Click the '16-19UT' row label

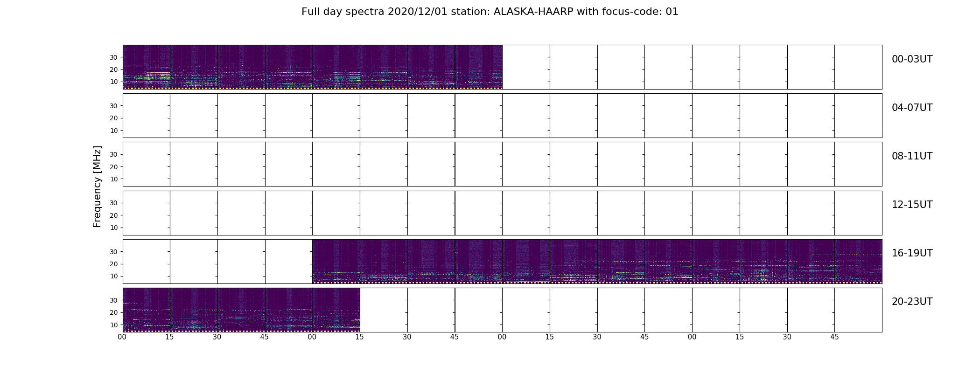click(912, 253)
